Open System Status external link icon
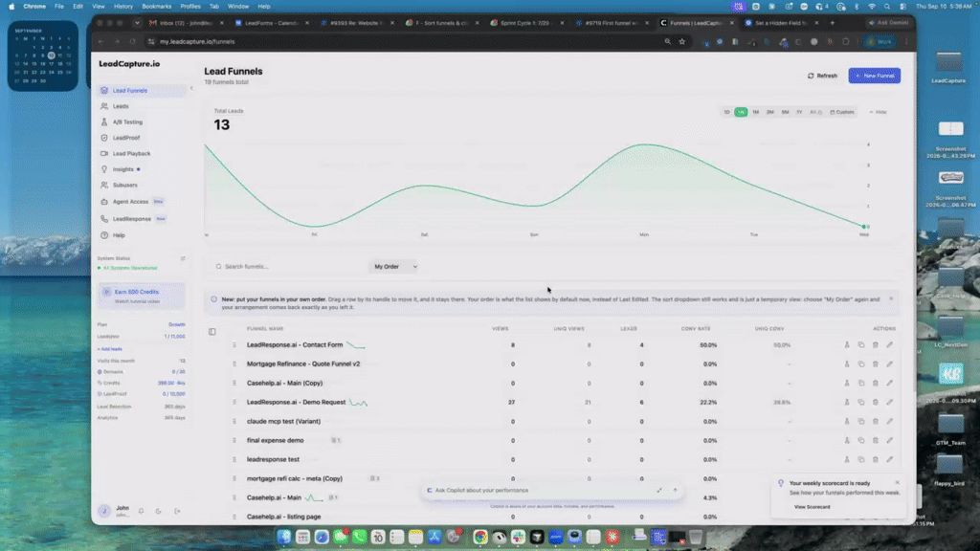980x551 pixels. click(183, 258)
